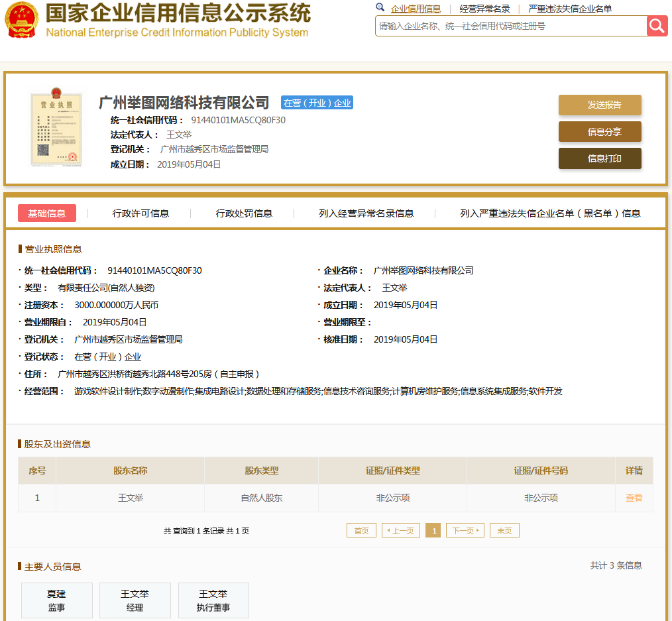Open the blacklist (黑名单) information tab
This screenshot has height=621, width=672.
[550, 213]
